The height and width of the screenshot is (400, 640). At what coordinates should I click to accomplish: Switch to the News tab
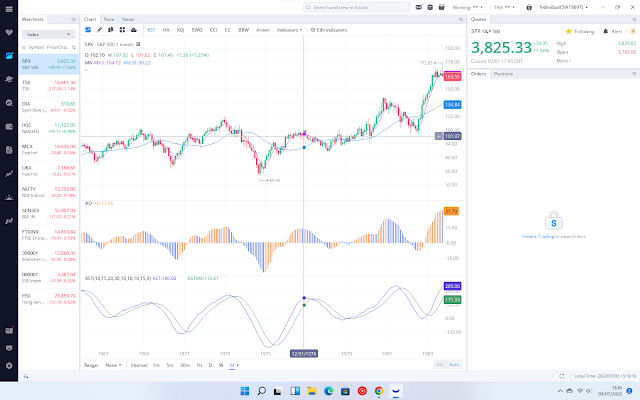128,19
